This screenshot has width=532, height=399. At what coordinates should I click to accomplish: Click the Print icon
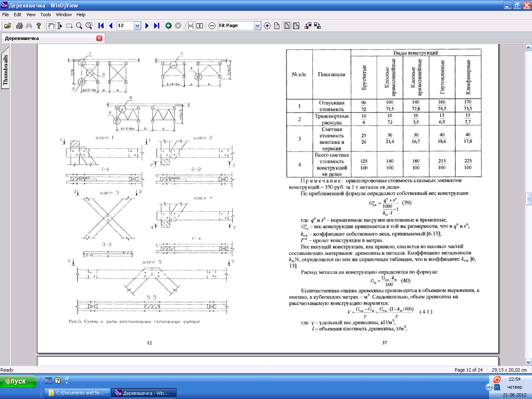click(x=19, y=26)
